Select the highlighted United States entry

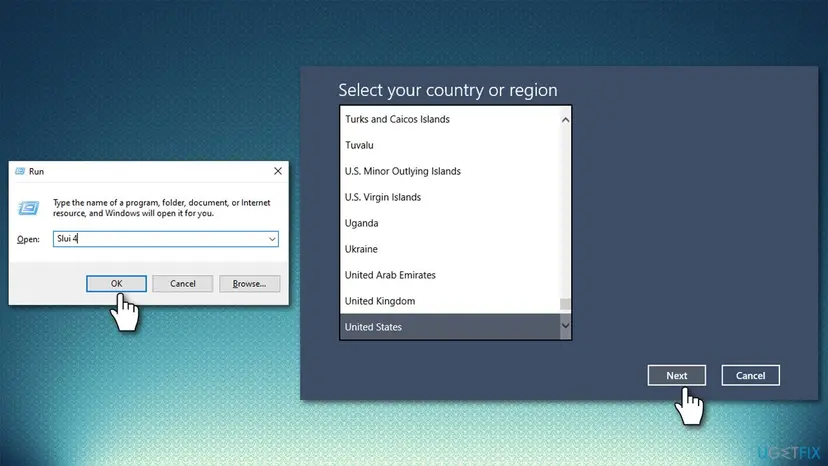[450, 327]
